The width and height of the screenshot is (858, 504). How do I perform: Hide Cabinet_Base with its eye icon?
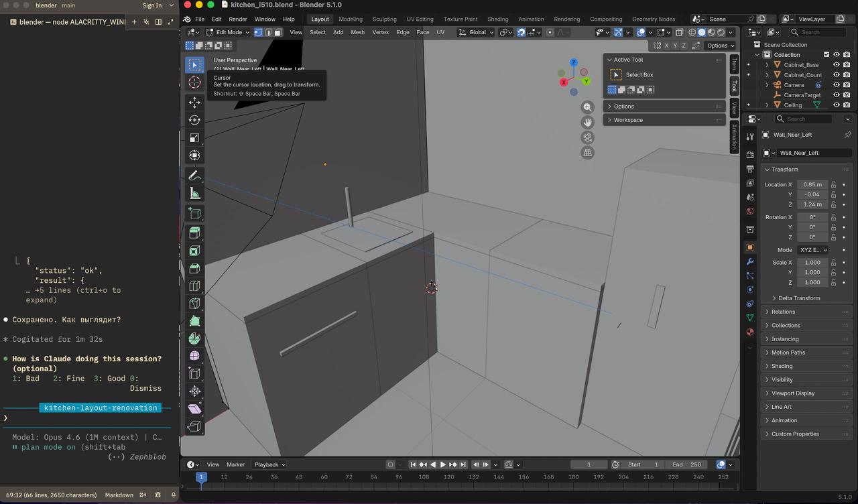(836, 65)
